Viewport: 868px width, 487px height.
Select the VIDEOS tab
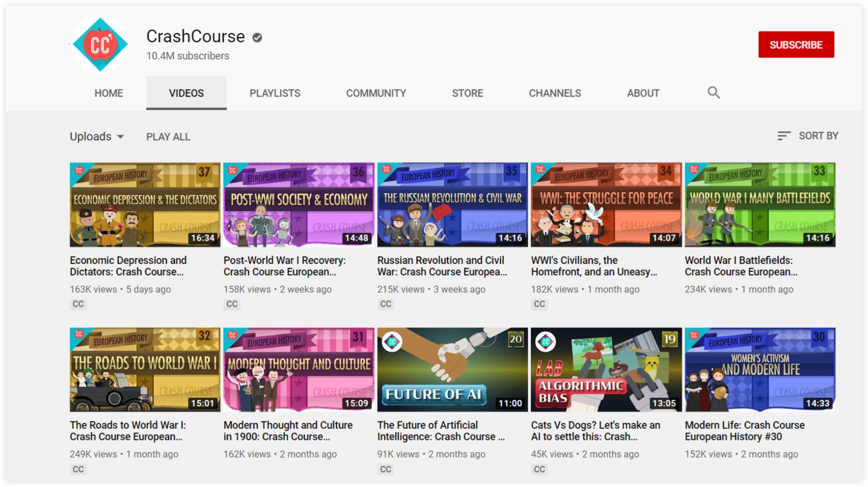(x=186, y=93)
